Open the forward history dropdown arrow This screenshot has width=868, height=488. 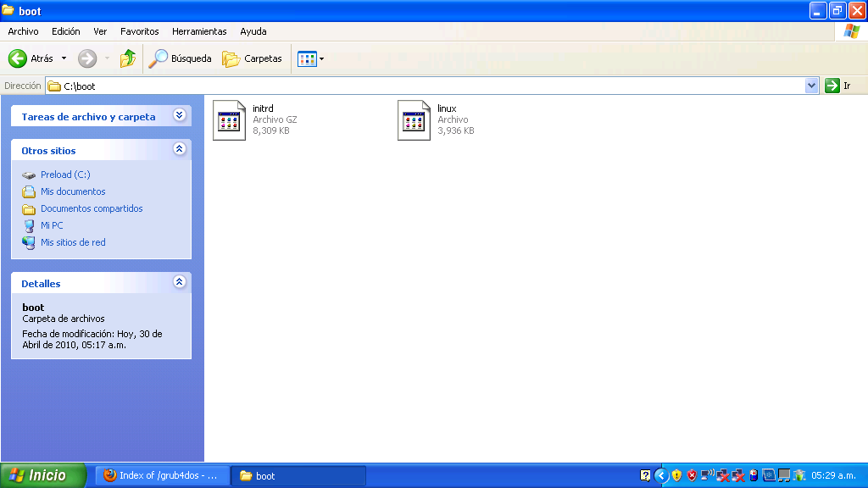107,58
